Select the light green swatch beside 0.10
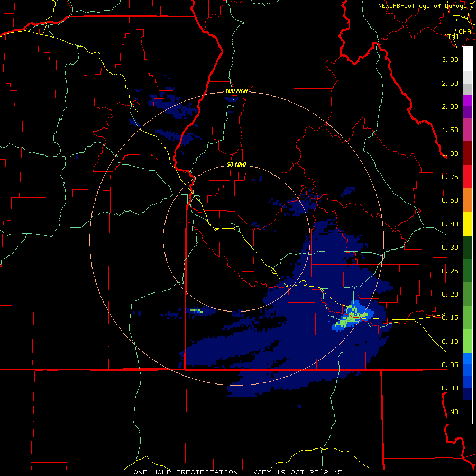The width and height of the screenshot is (476, 476). coord(467,341)
